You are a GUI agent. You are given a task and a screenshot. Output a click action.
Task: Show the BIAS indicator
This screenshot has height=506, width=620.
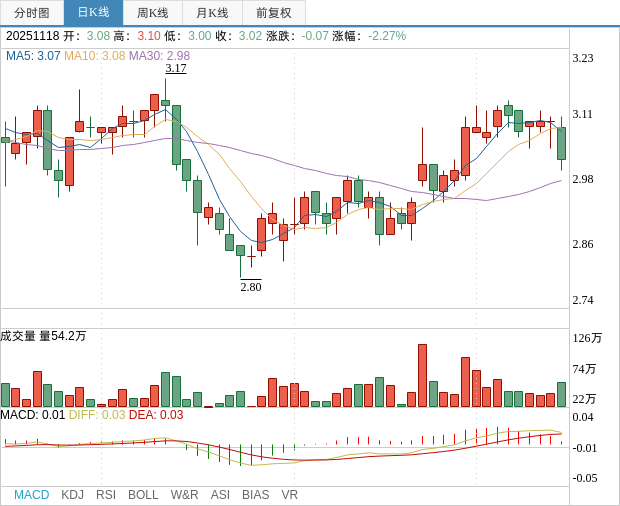point(255,495)
